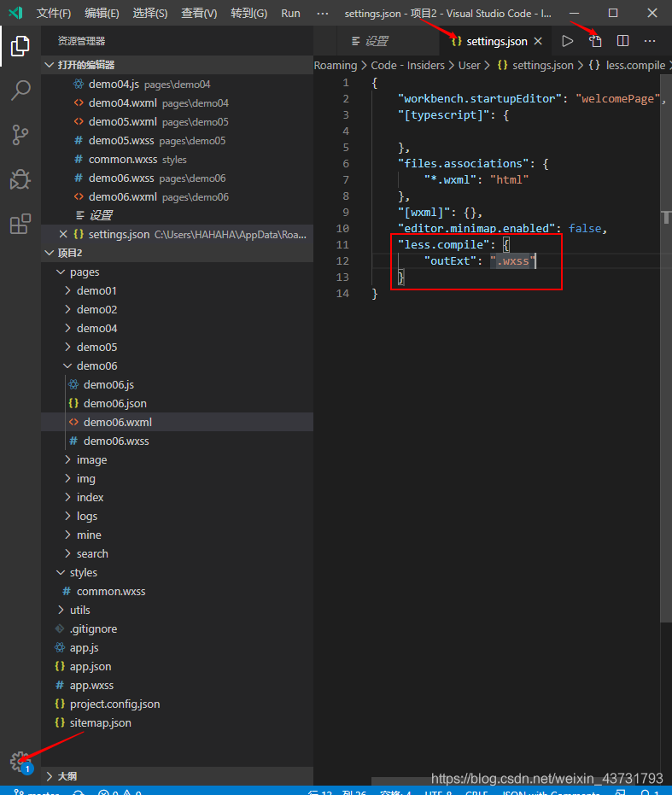Collapse the styles folder
The height and width of the screenshot is (795, 672).
pos(177,572)
